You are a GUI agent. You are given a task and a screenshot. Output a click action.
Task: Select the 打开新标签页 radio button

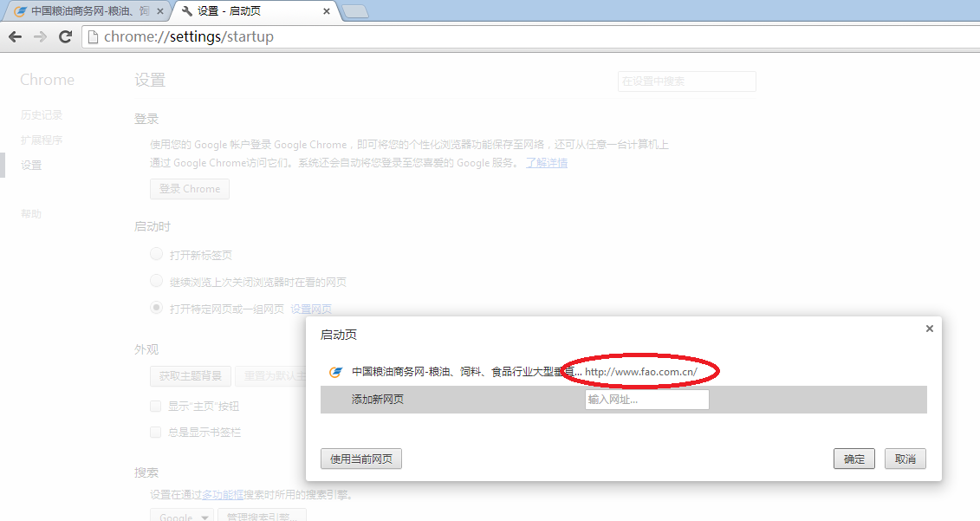pyautogui.click(x=156, y=254)
